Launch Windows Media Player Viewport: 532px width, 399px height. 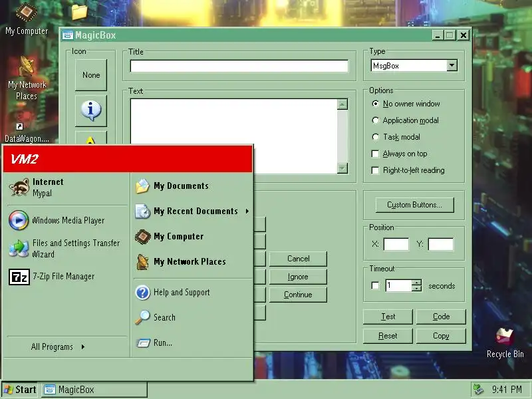66,221
